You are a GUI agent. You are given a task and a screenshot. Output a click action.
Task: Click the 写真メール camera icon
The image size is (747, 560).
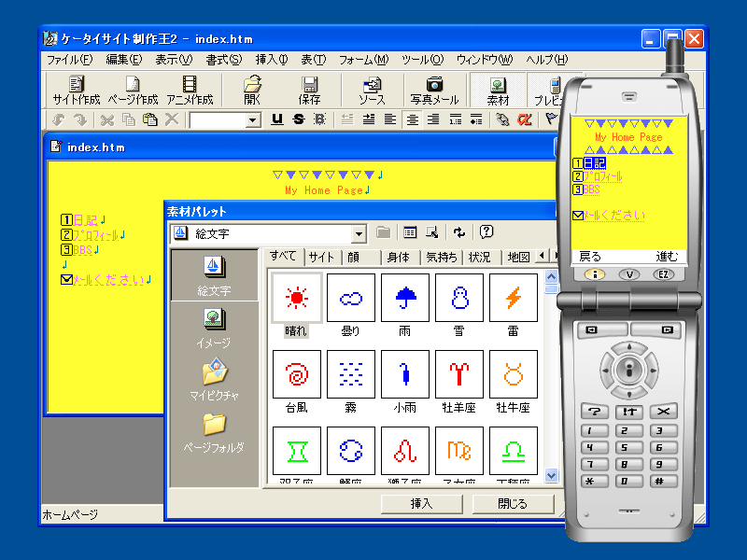click(x=434, y=90)
